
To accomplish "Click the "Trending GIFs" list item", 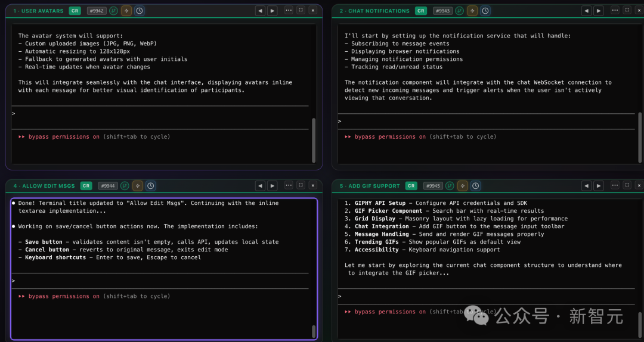I will (432, 242).
